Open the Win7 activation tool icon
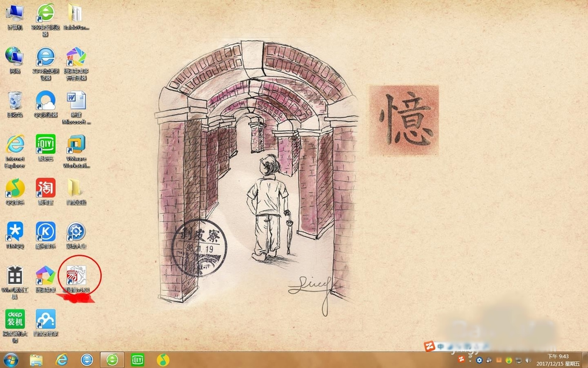The height and width of the screenshot is (368, 588). [15, 276]
